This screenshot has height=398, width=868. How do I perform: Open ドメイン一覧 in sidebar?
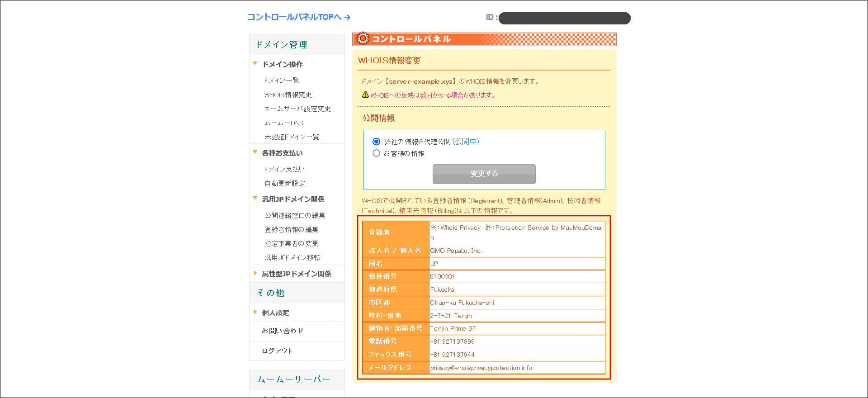[x=281, y=80]
